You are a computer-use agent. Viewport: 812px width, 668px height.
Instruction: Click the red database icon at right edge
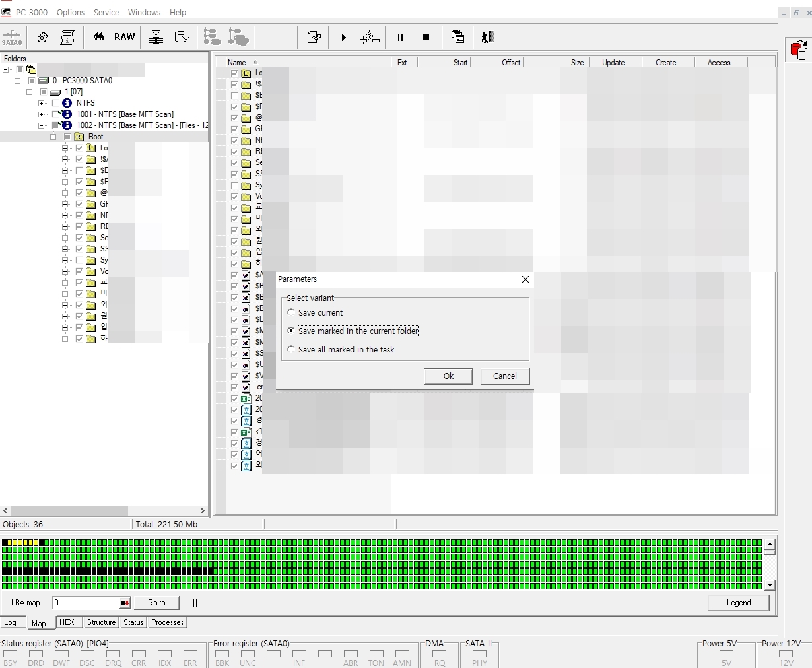799,50
